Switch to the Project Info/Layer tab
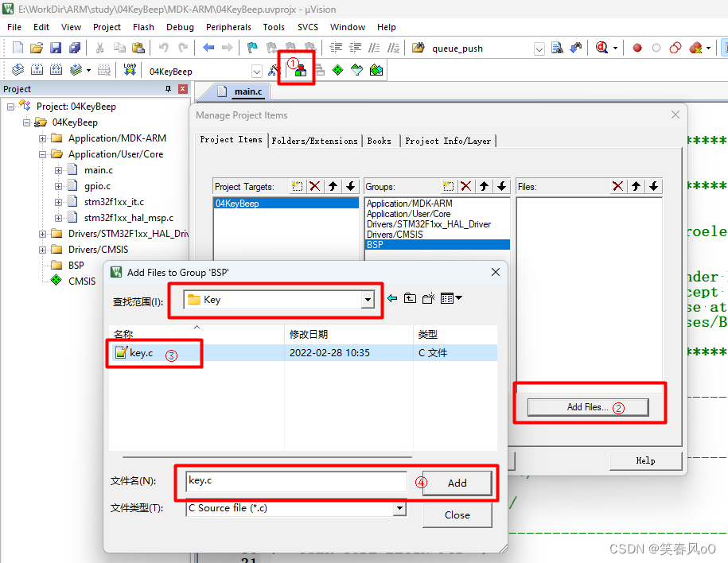 pyautogui.click(x=448, y=141)
